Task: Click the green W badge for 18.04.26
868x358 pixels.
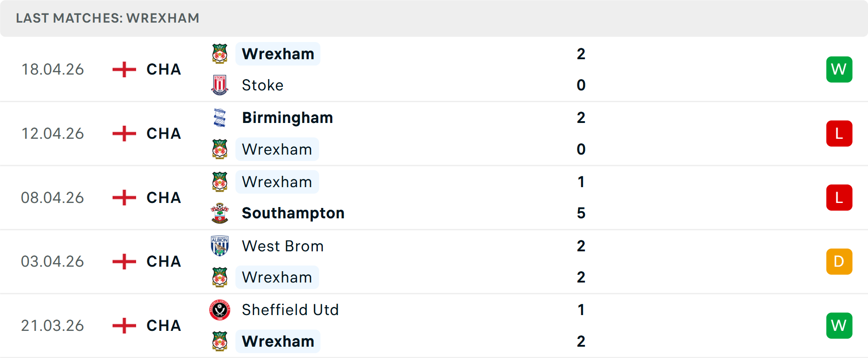Action: coord(839,69)
